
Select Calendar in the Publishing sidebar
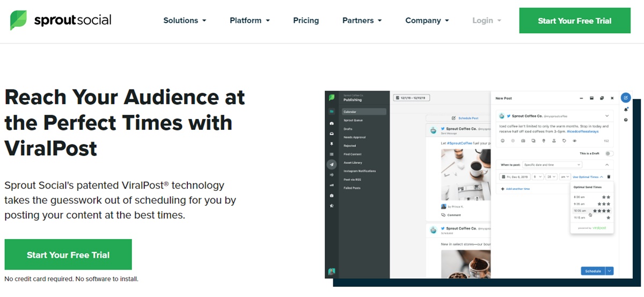[x=364, y=112]
